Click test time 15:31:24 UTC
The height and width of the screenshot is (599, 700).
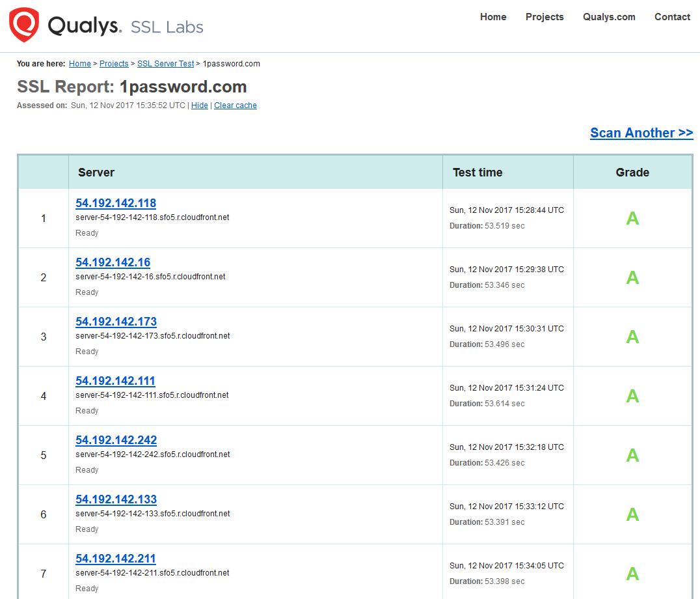coord(507,388)
